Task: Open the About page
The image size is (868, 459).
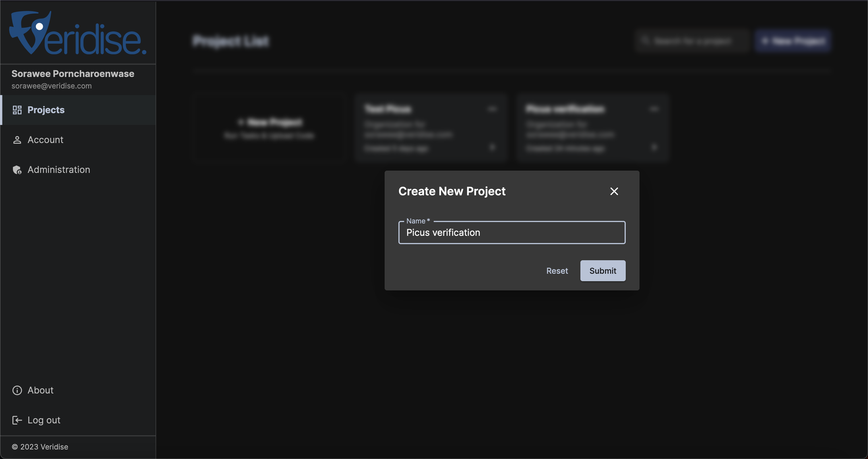Action: [x=40, y=390]
